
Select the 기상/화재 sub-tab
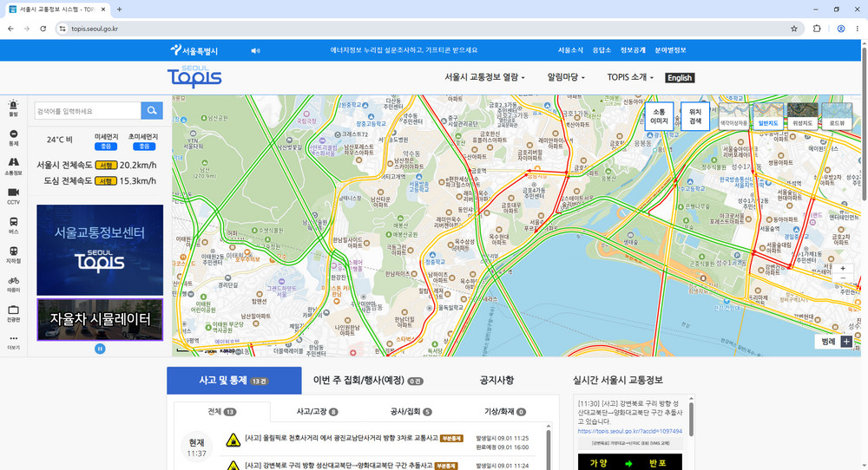[505, 411]
